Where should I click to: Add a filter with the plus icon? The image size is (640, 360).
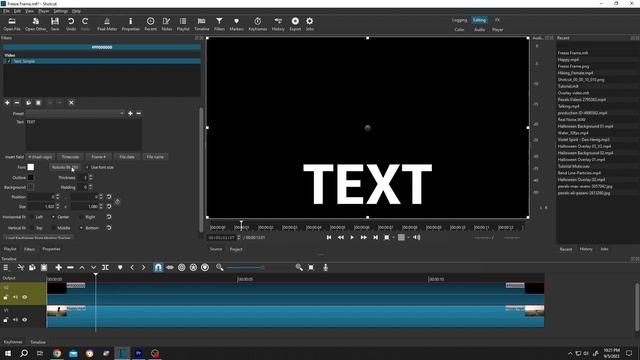(x=7, y=103)
